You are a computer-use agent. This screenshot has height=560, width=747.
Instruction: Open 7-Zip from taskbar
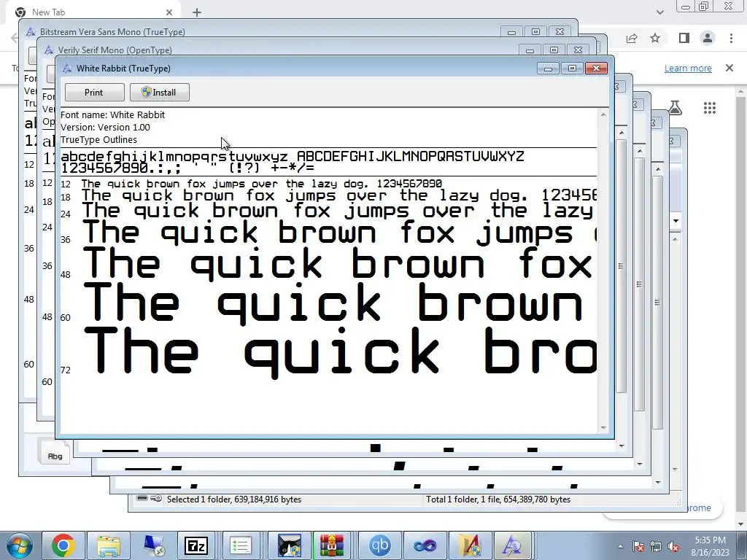(196, 545)
